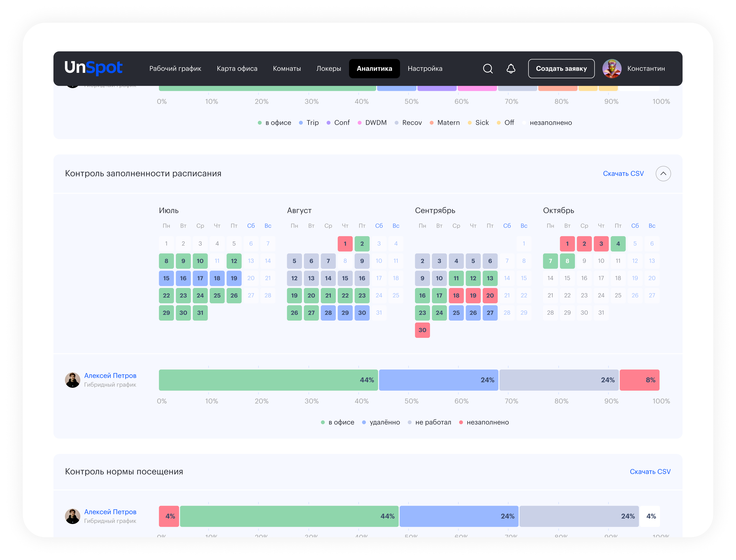Image resolution: width=736 pixels, height=560 pixels.
Task: Open the Карта офиса tab
Action: [237, 69]
